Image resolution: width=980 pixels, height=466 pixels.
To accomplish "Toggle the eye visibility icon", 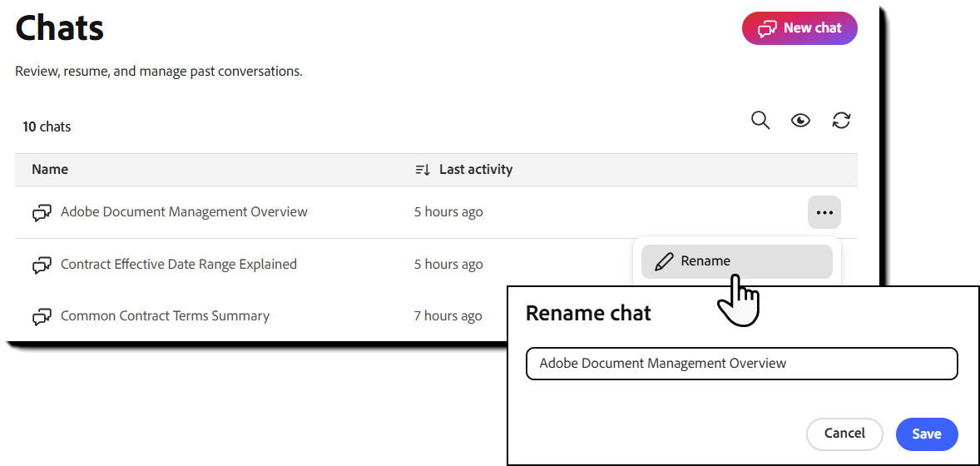I will pyautogui.click(x=800, y=120).
